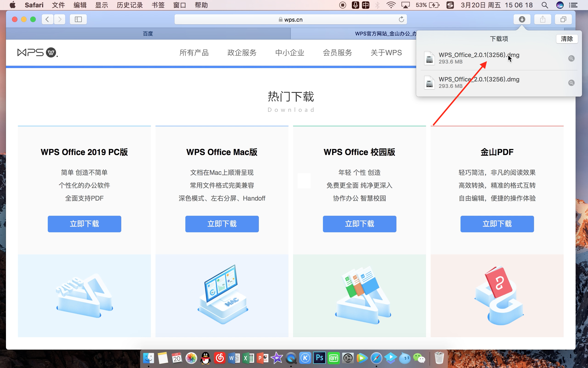
Task: Click the 金山PDF red book illustration
Action: point(499,296)
